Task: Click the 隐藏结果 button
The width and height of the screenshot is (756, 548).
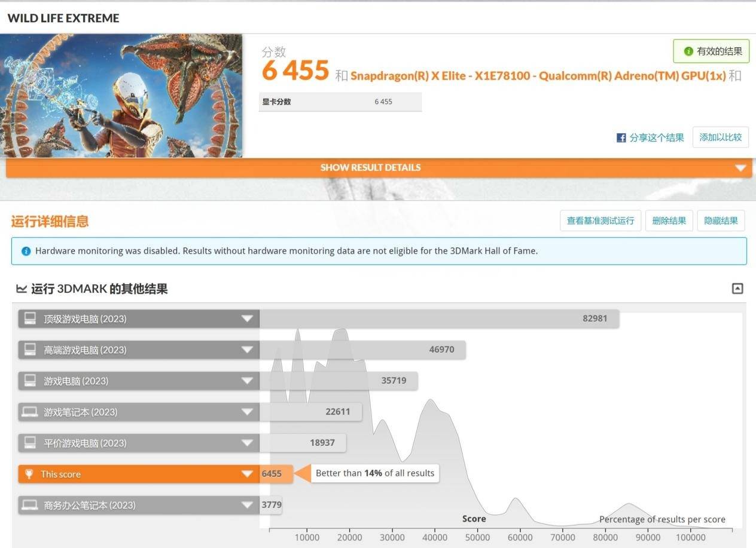Action: point(721,221)
